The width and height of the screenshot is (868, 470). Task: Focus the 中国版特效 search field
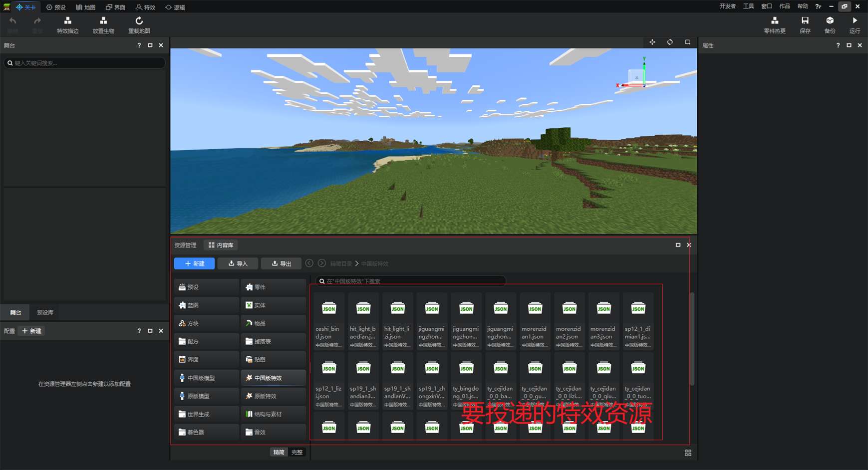pyautogui.click(x=411, y=281)
